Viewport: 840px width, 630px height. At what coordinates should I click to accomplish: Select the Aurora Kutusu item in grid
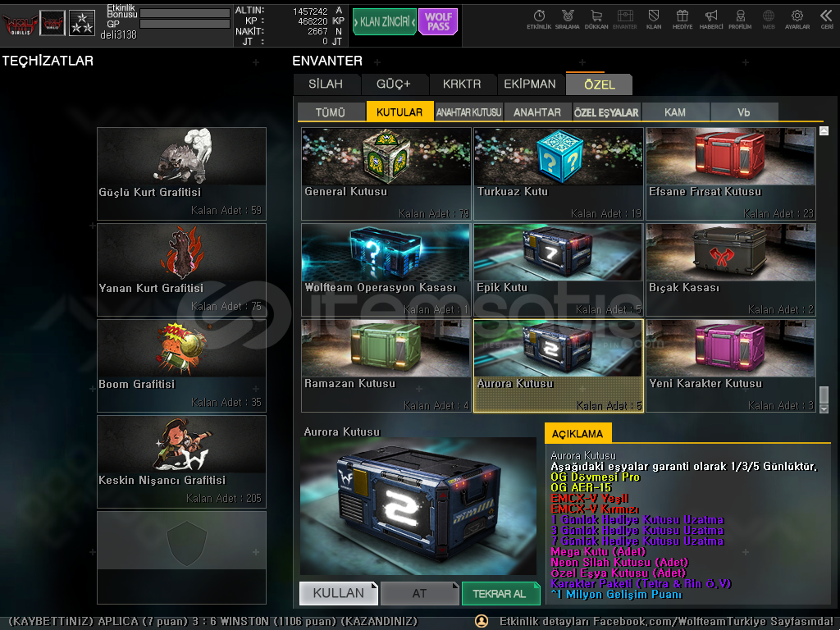558,366
